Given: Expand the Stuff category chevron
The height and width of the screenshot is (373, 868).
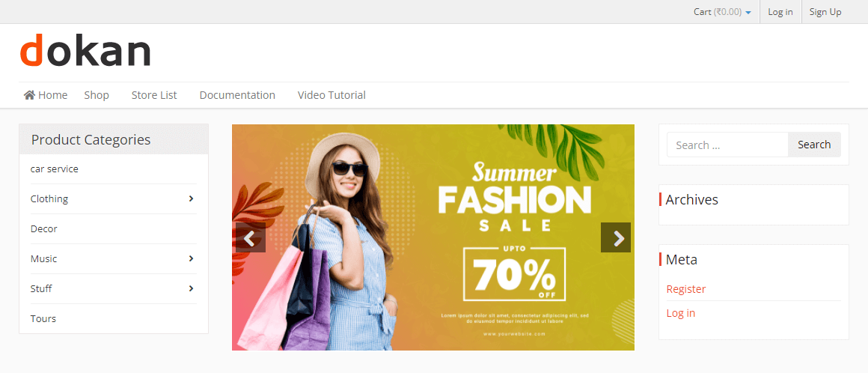Looking at the screenshot, I should pyautogui.click(x=191, y=288).
